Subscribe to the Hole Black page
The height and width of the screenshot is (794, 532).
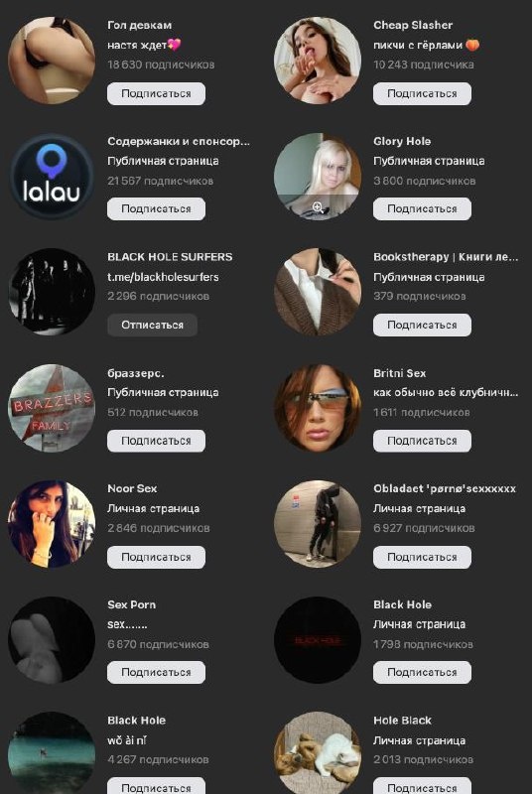click(x=422, y=786)
